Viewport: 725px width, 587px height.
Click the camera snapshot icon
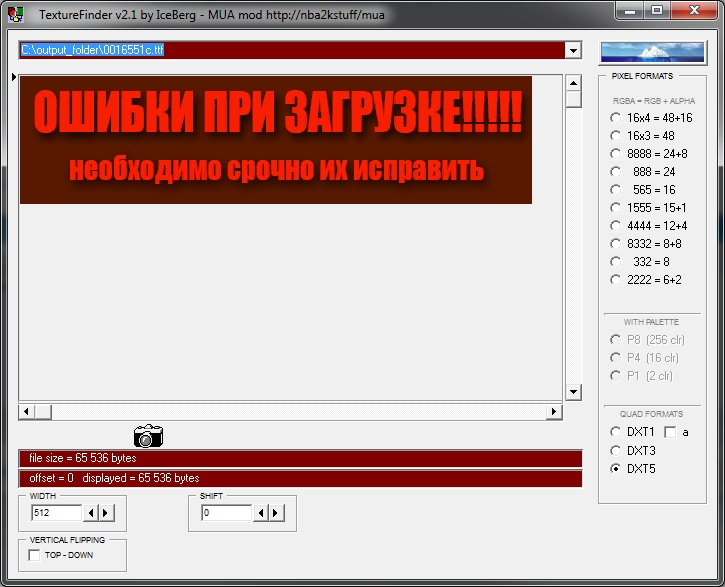pos(148,436)
